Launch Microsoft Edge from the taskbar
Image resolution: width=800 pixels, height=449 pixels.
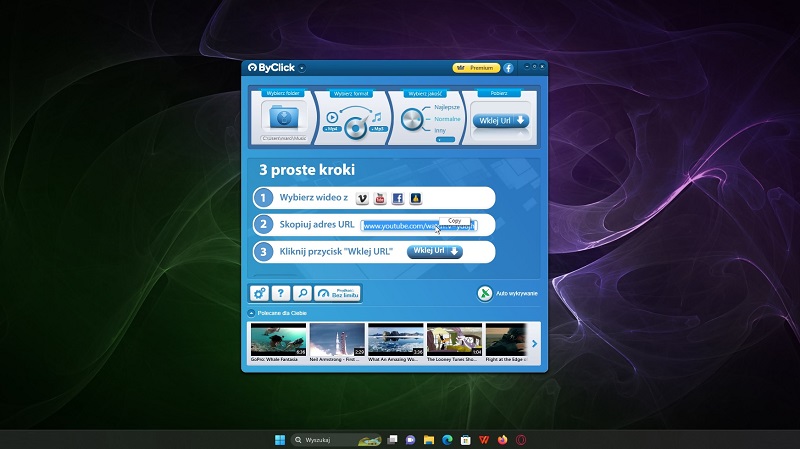(x=447, y=440)
